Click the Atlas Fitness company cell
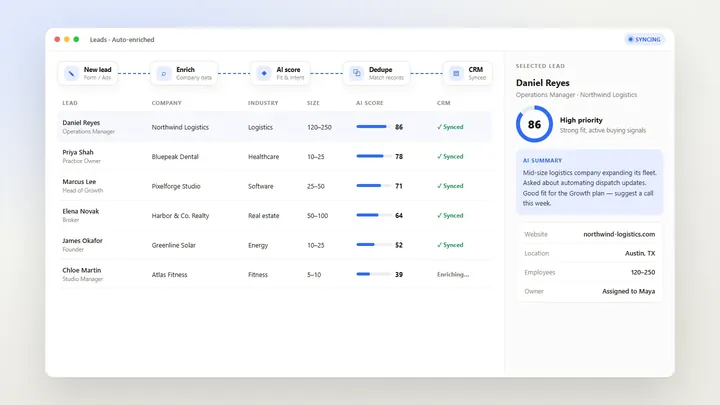The width and height of the screenshot is (720, 405). coord(169,275)
